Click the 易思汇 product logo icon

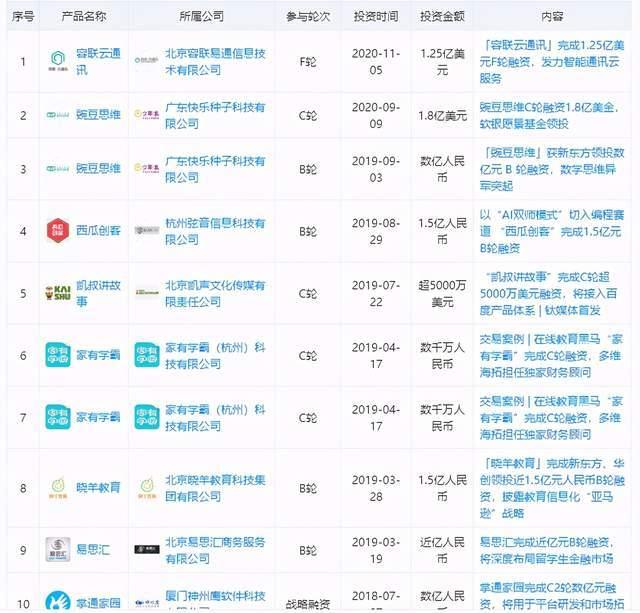click(x=58, y=549)
